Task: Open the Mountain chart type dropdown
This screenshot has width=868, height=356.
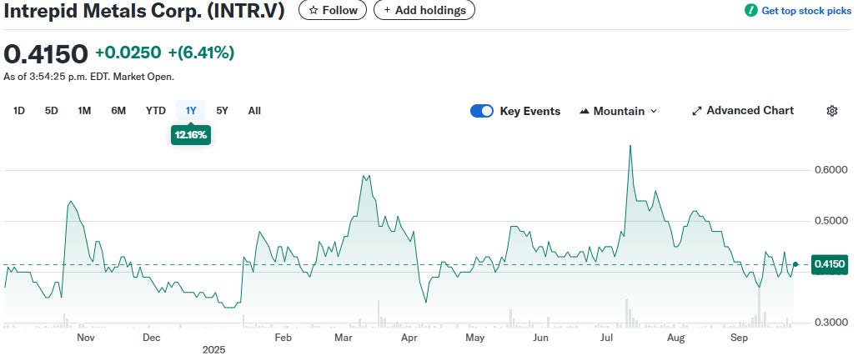Action: 619,111
